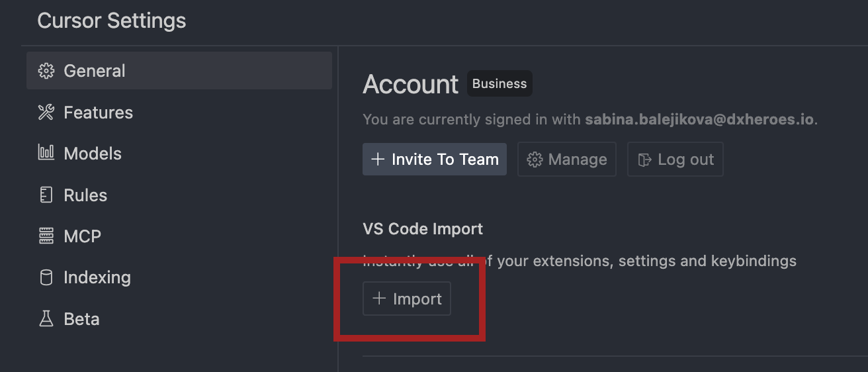The width and height of the screenshot is (868, 372).
Task: Open the Beta settings section
Action: click(81, 319)
